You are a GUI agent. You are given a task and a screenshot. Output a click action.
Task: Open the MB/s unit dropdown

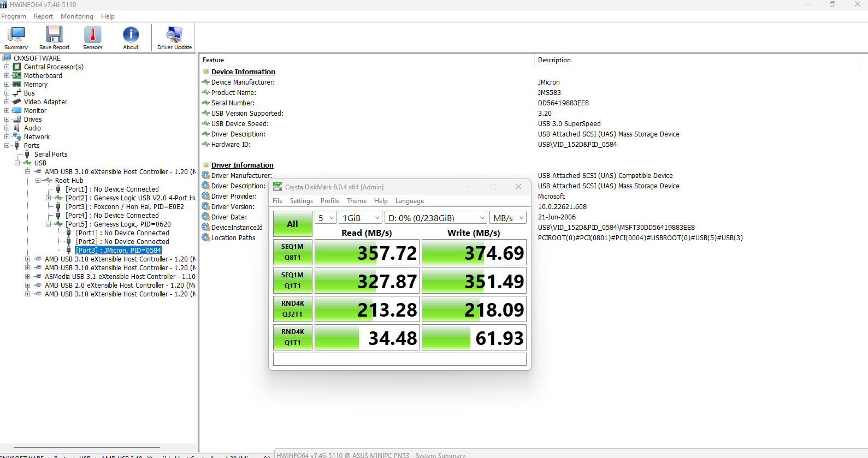pyautogui.click(x=508, y=218)
